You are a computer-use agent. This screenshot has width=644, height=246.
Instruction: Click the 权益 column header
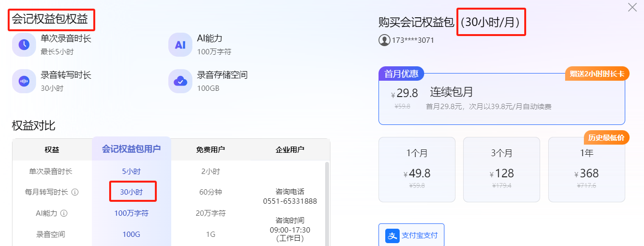tap(52, 150)
